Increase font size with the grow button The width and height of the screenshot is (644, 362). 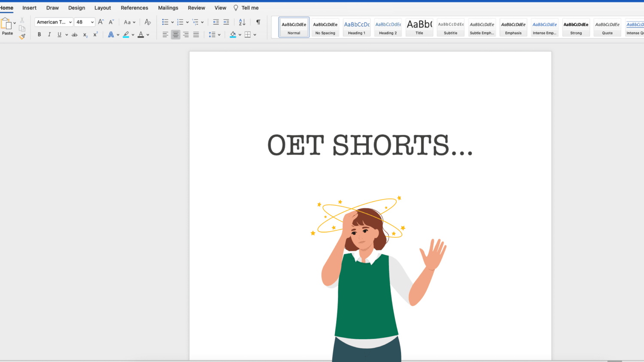[x=101, y=22]
